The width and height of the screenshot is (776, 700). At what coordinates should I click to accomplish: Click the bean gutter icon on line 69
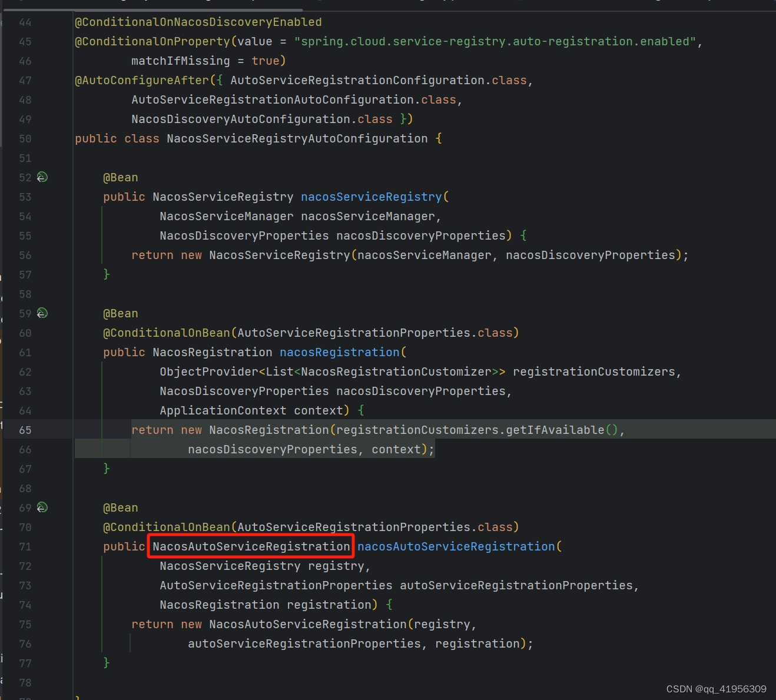[x=42, y=507]
